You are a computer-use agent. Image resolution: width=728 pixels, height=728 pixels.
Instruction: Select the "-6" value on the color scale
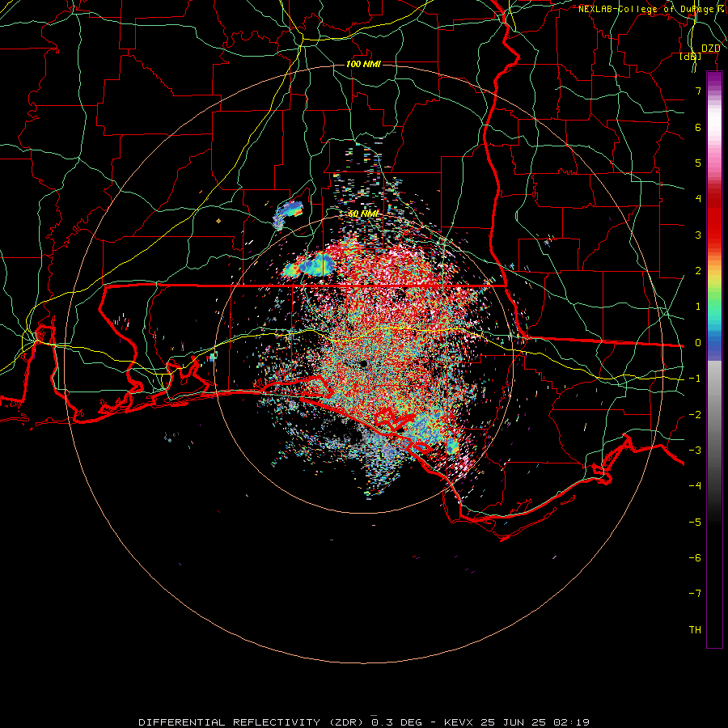coord(695,558)
